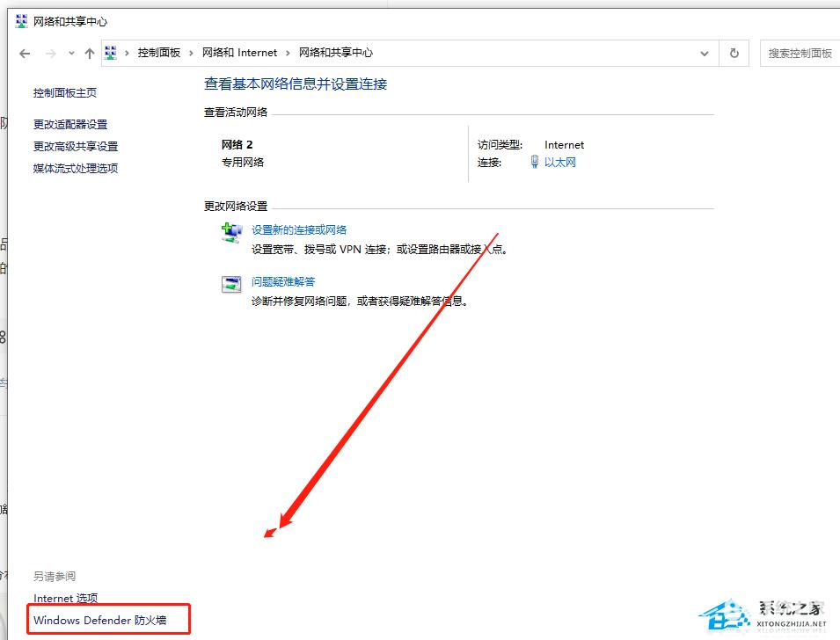The width and height of the screenshot is (840, 640).
Task: Select 网络和共享中心 breadcrumb
Action: pyautogui.click(x=336, y=53)
